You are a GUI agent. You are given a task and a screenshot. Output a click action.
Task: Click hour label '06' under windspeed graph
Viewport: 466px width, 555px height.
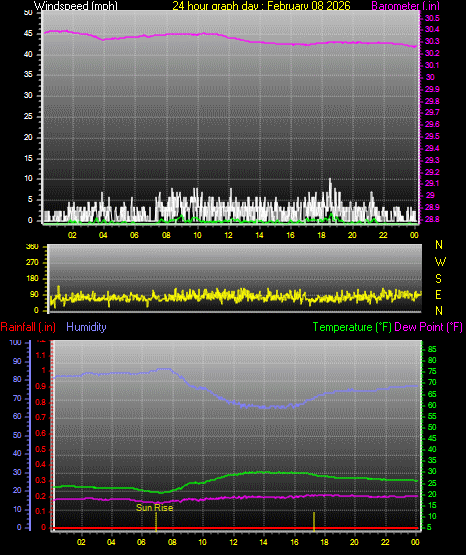(134, 235)
